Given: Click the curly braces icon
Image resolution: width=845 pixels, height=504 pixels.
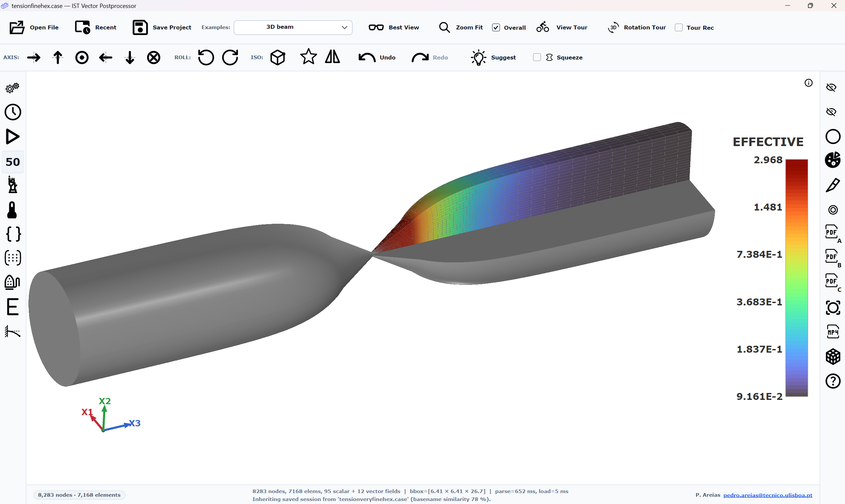Looking at the screenshot, I should pyautogui.click(x=13, y=234).
